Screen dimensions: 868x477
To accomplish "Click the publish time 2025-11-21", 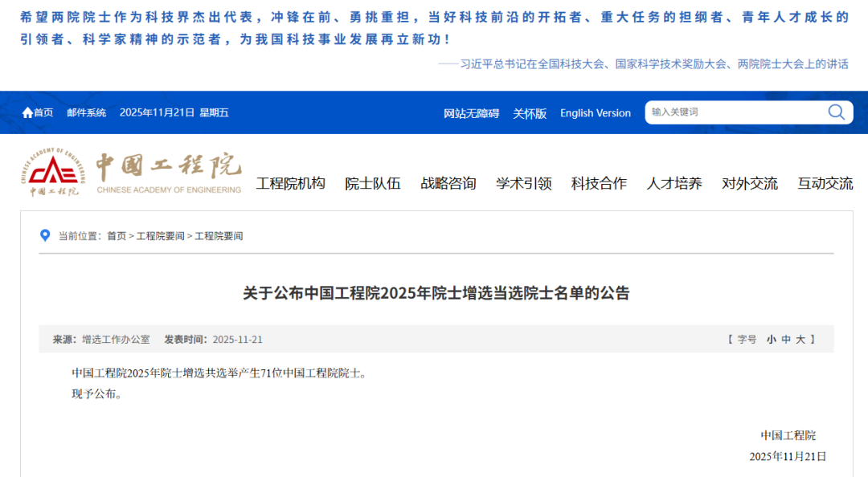I will [x=237, y=339].
